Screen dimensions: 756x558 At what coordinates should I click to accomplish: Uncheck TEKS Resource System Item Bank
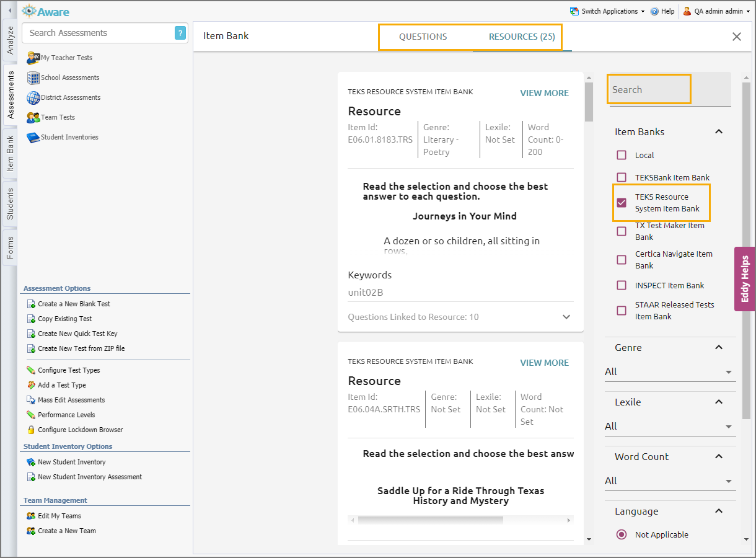click(x=622, y=203)
